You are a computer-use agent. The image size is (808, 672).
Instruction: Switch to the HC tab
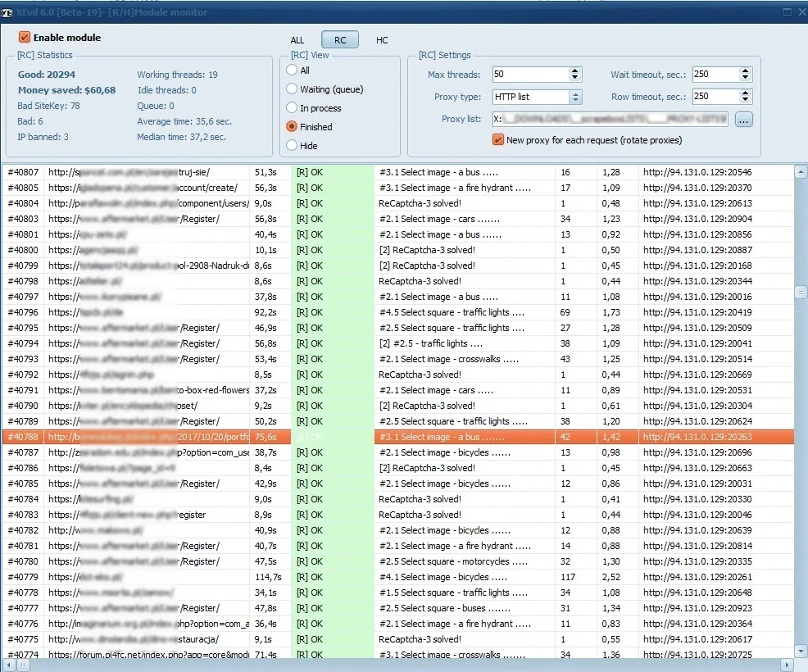[382, 40]
